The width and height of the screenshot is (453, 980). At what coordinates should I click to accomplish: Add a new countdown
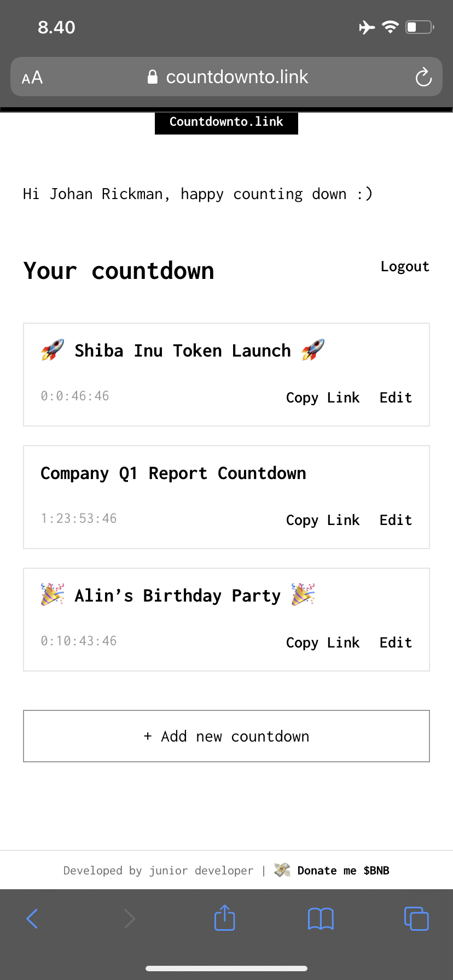tap(226, 736)
